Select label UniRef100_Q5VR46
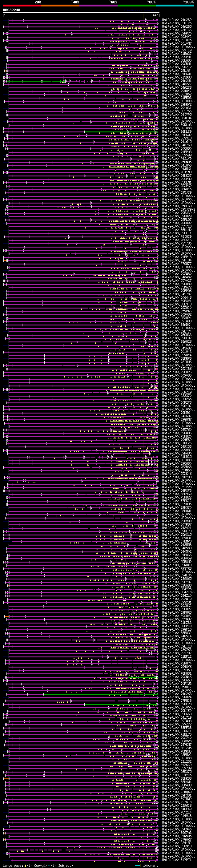 177,311
